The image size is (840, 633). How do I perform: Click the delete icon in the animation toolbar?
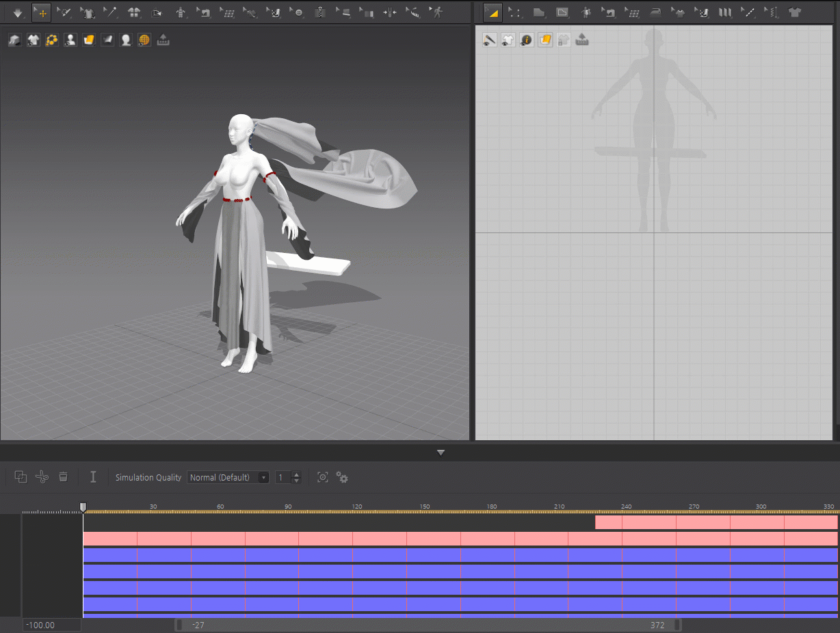(x=63, y=476)
